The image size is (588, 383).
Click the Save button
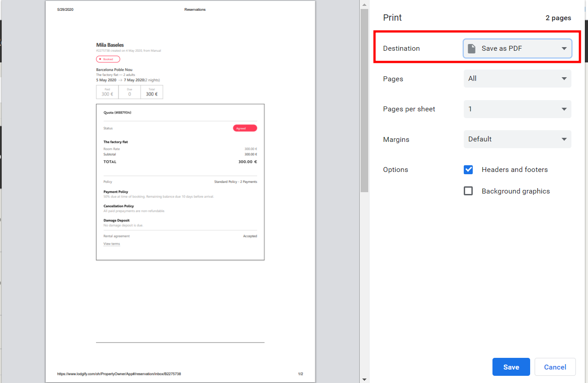(511, 367)
